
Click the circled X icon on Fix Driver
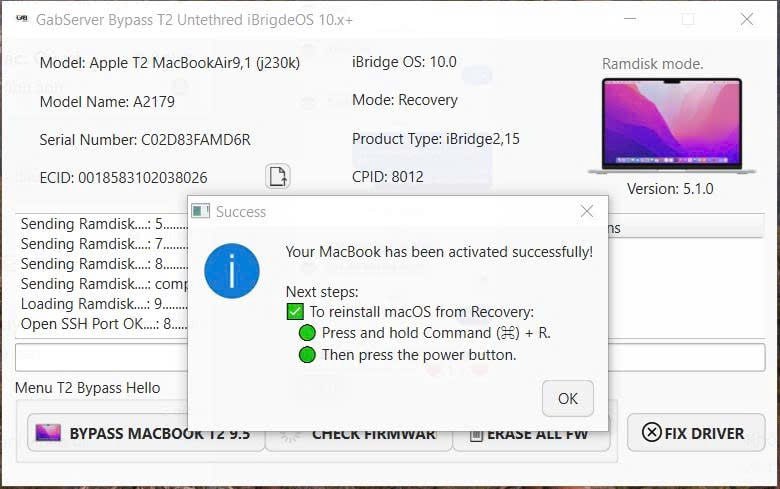[x=651, y=432]
